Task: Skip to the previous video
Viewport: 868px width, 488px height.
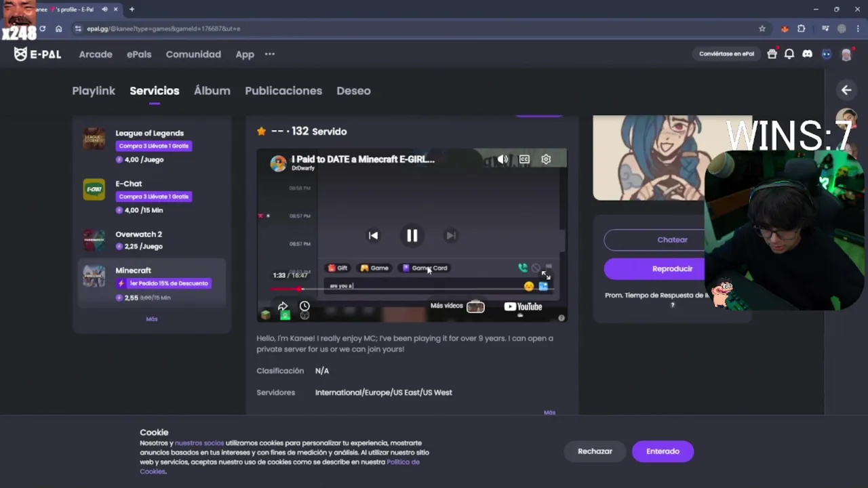Action: [373, 235]
